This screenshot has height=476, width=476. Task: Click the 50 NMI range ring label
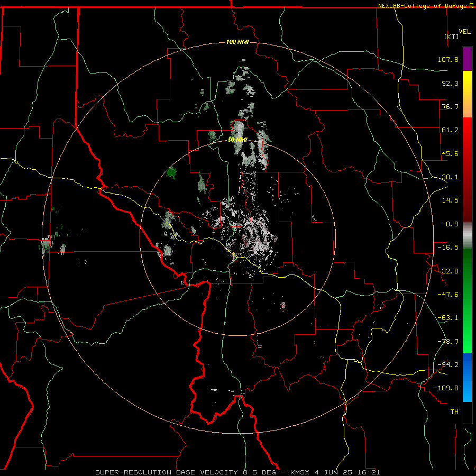click(x=237, y=140)
